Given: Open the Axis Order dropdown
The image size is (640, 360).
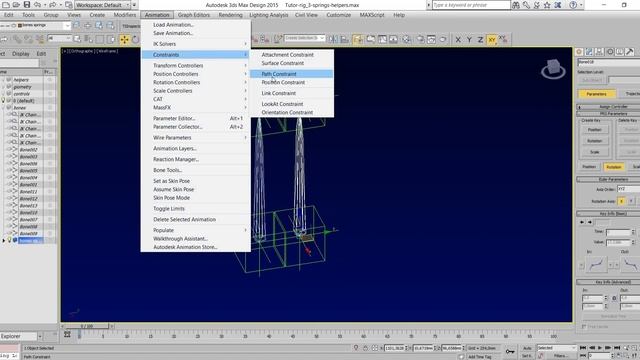Looking at the screenshot, I should (628, 189).
